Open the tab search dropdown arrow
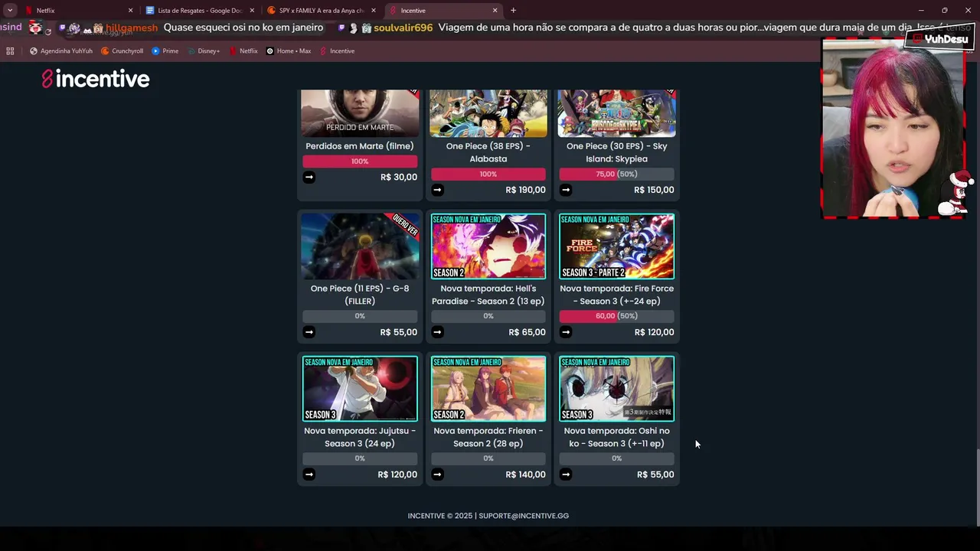Image resolution: width=980 pixels, height=551 pixels. [x=10, y=10]
